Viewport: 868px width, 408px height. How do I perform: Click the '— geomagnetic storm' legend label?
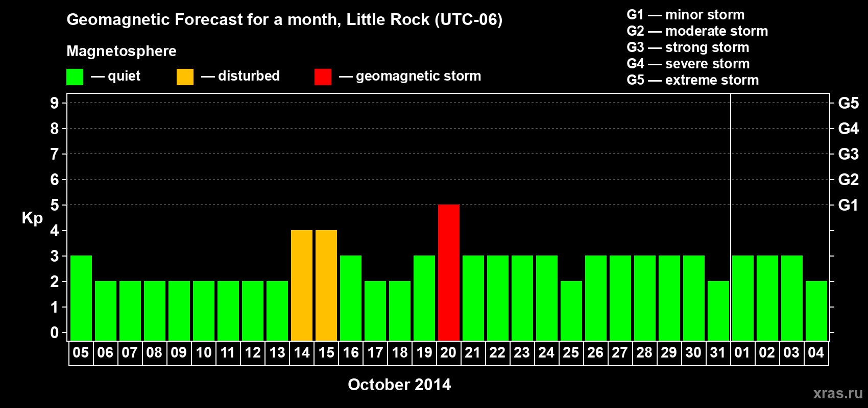[410, 76]
